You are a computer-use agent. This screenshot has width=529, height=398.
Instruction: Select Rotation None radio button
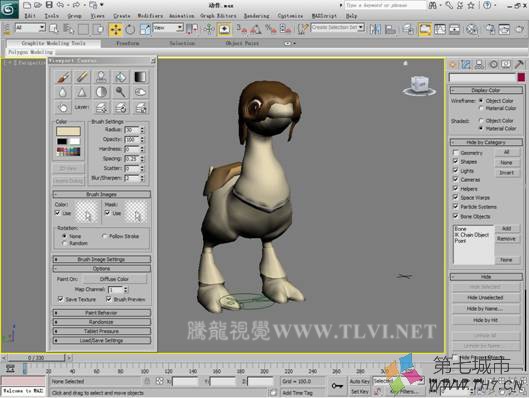tap(64, 236)
